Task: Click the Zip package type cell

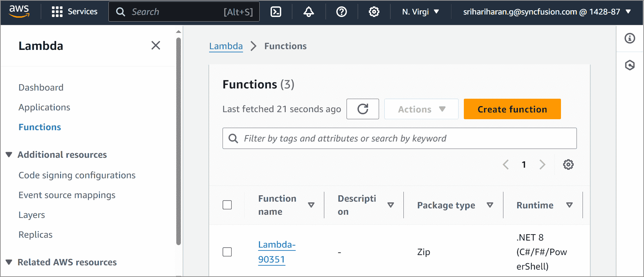Action: [424, 252]
